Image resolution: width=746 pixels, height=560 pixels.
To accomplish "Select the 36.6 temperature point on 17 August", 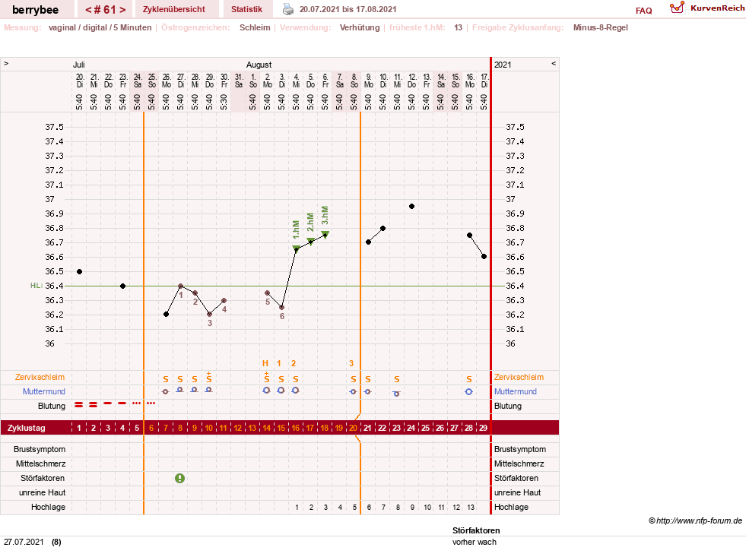I will (484, 256).
